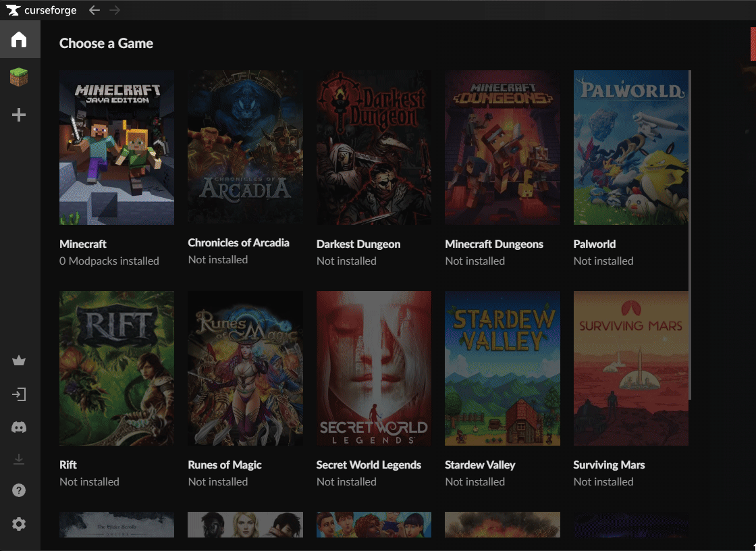Select the Chronicles of Arcadia cover

(246, 147)
